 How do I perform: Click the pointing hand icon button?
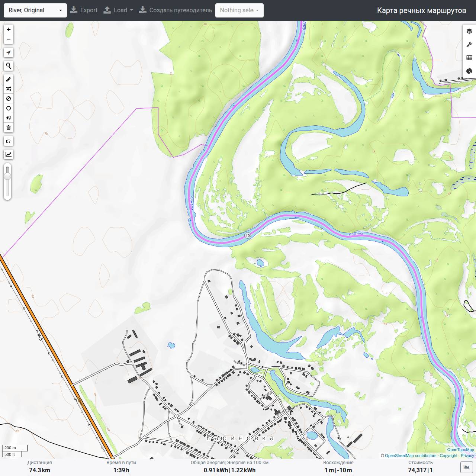(9, 141)
